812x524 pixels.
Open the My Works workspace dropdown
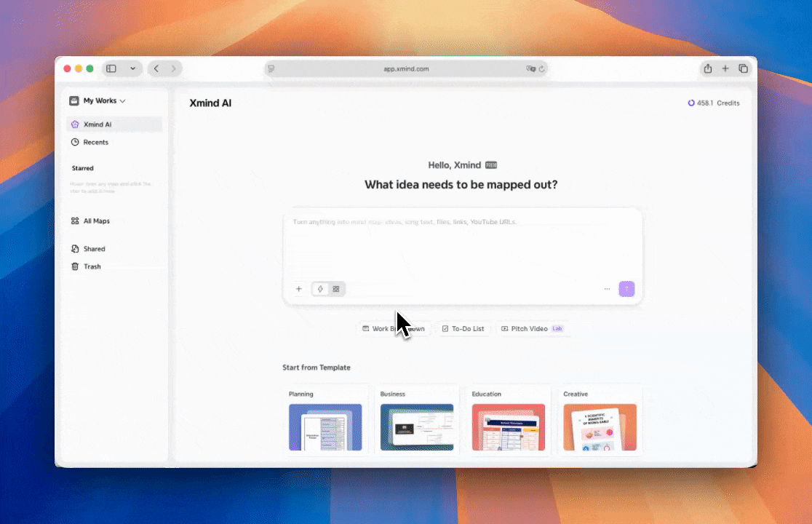click(x=97, y=100)
